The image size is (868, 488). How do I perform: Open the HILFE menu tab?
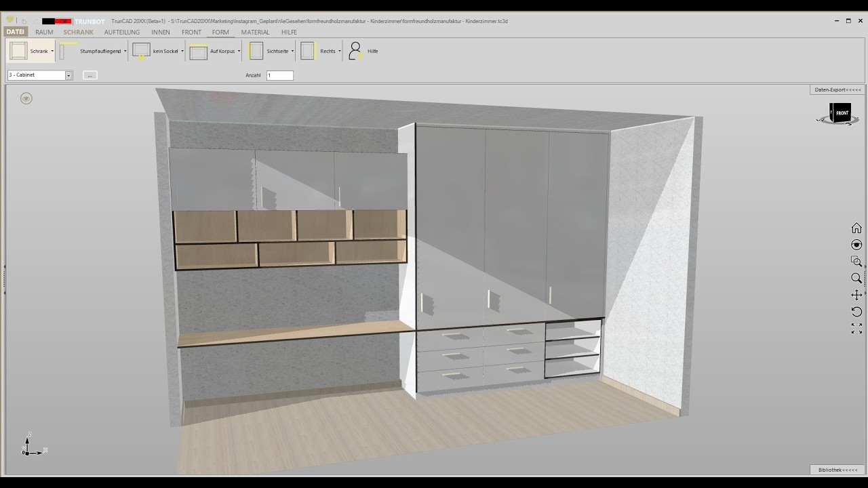coord(289,32)
